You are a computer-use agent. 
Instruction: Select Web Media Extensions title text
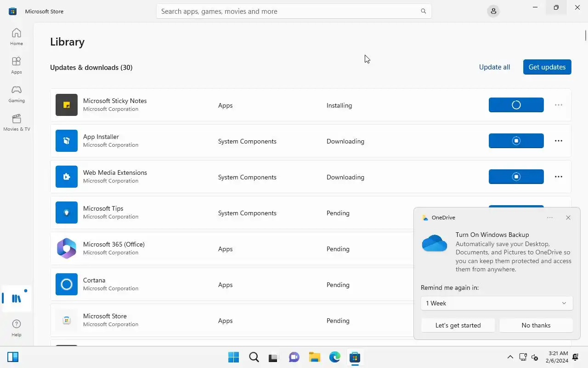point(115,172)
